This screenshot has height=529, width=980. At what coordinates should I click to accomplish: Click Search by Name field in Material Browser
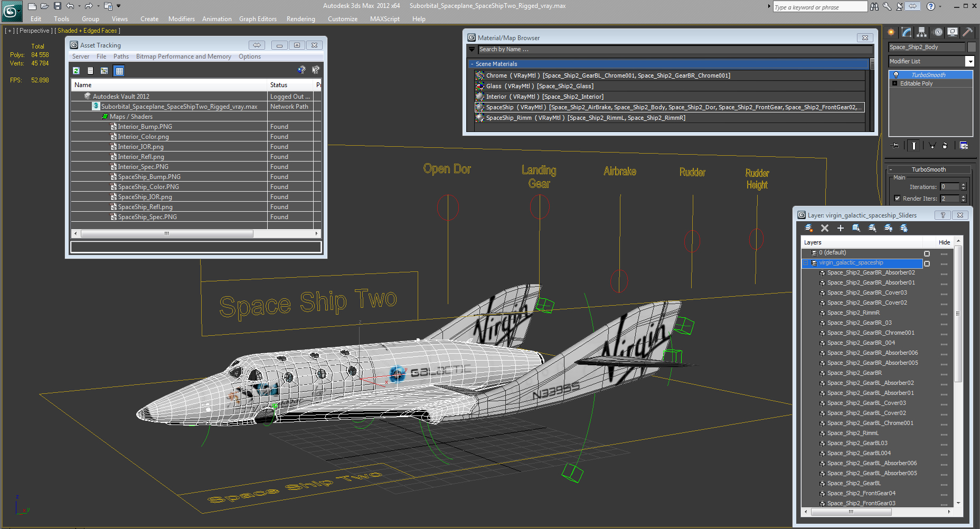point(675,49)
